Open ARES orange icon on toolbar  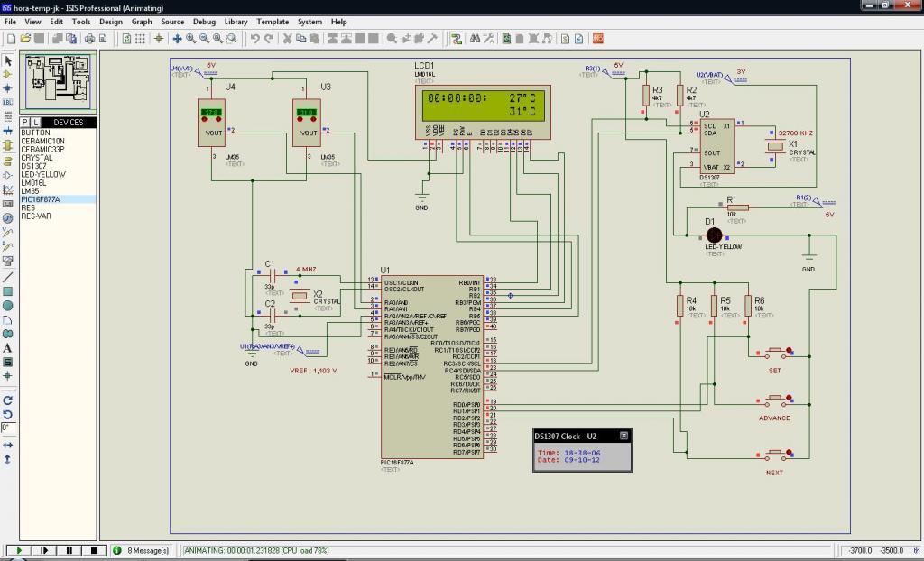click(x=598, y=39)
